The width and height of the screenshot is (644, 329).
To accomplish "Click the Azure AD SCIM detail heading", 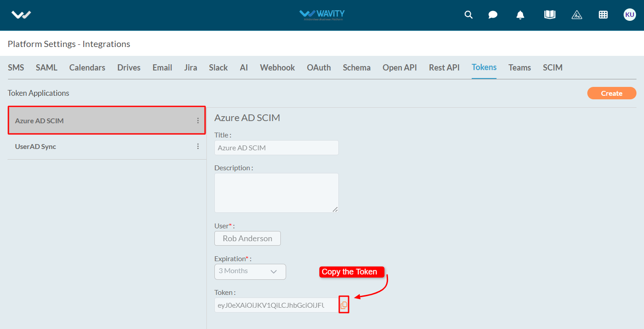I will click(247, 117).
